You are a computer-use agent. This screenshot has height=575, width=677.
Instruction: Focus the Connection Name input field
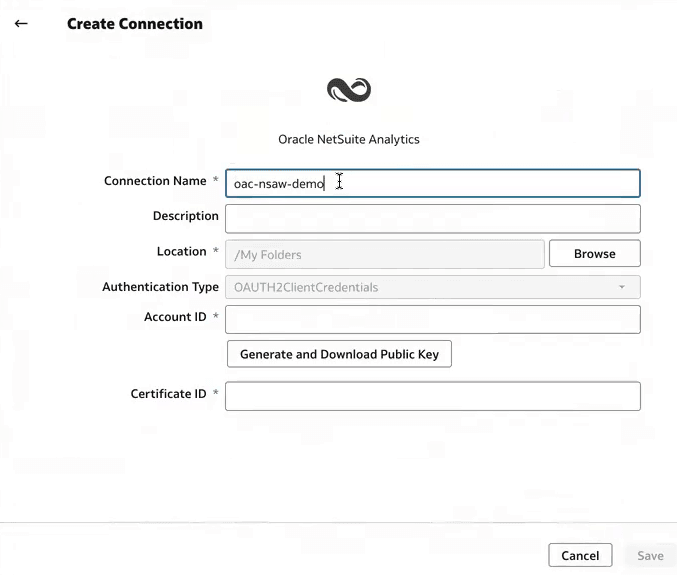[433, 183]
